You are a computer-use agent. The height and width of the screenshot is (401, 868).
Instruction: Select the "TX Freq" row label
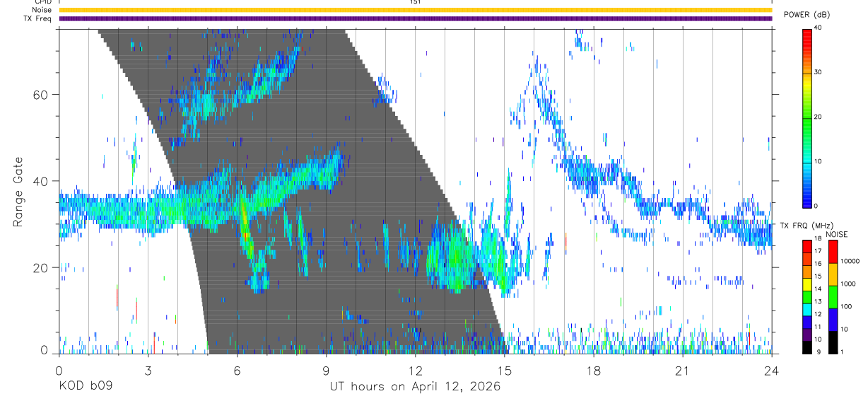click(38, 18)
